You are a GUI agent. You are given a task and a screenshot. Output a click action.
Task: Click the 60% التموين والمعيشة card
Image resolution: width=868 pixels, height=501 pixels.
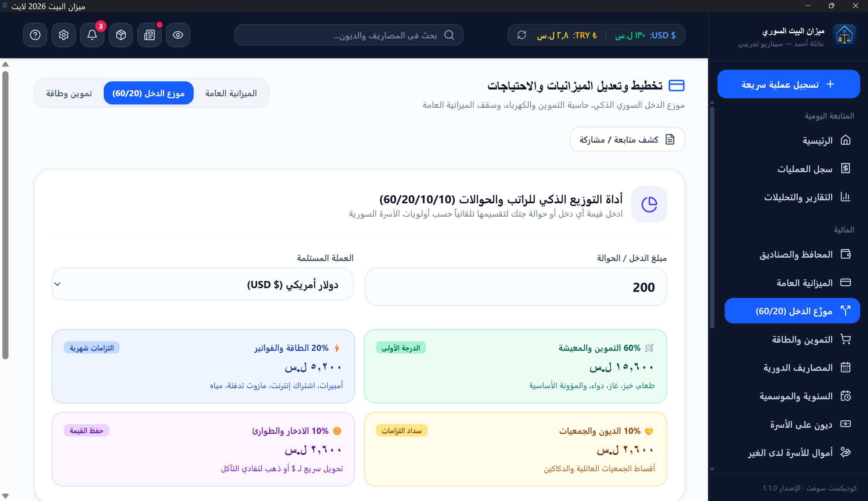(515, 366)
